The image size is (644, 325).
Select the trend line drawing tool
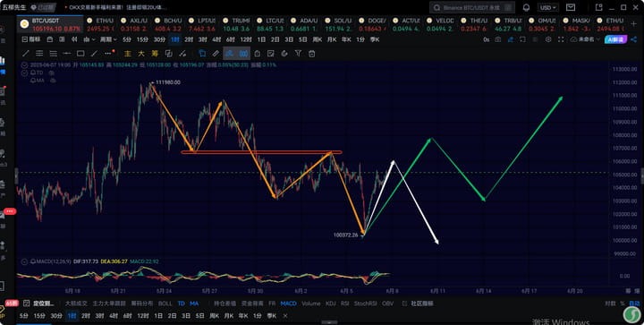tap(25, 54)
